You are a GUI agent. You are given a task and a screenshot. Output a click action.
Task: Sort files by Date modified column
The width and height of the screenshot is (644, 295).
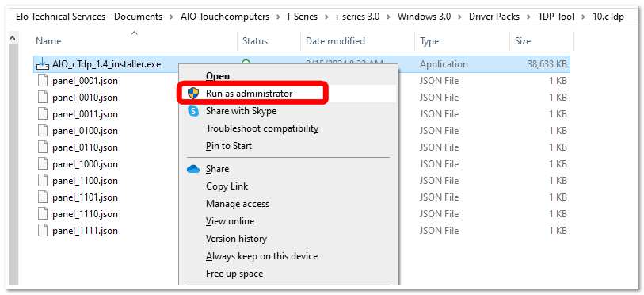tap(335, 41)
